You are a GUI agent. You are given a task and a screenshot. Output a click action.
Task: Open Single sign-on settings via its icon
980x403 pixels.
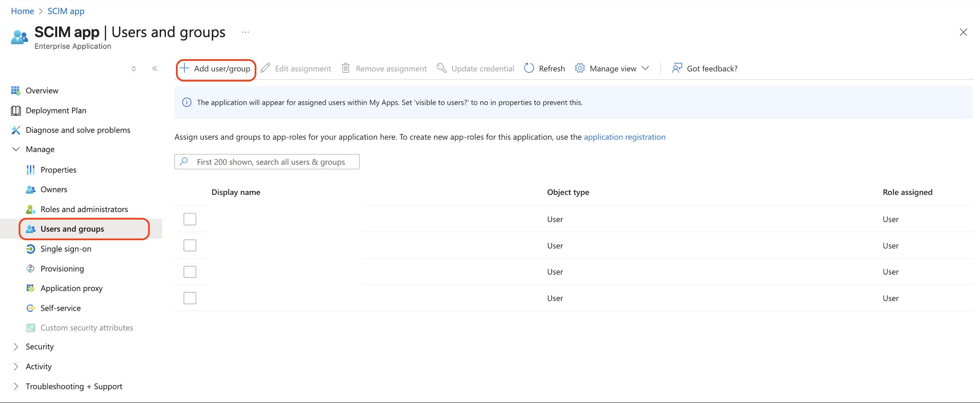coord(31,249)
